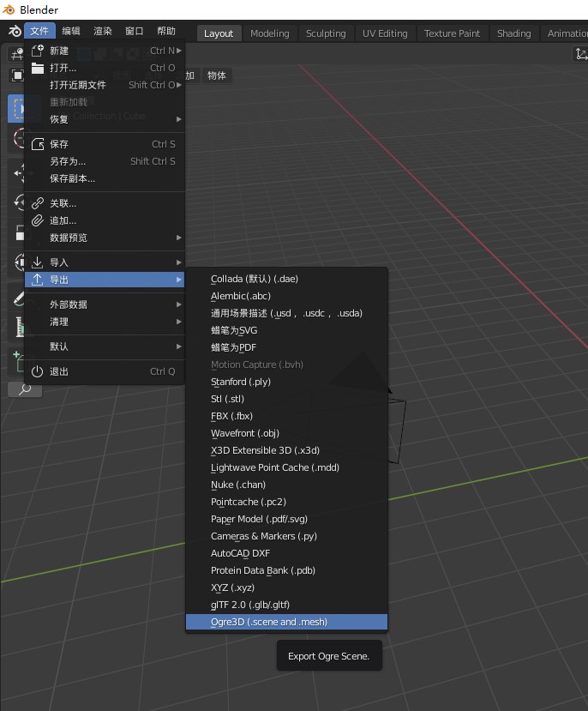The image size is (588, 711).
Task: Click the upload arrow icon beside 导出
Action: point(38,280)
